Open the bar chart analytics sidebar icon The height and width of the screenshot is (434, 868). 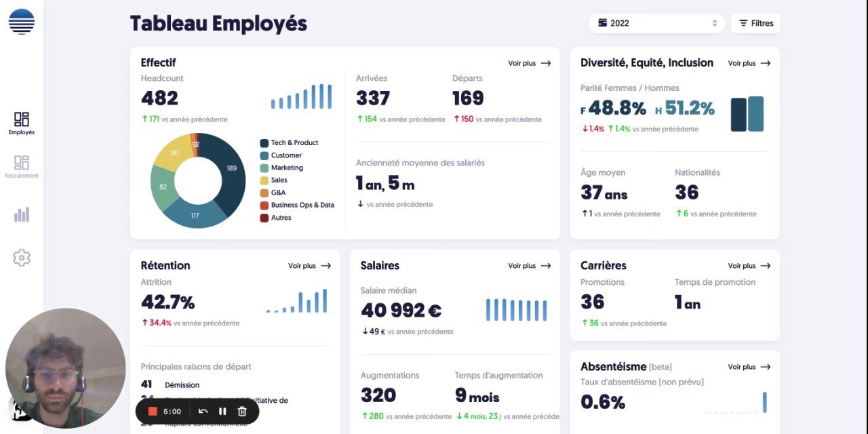[22, 214]
